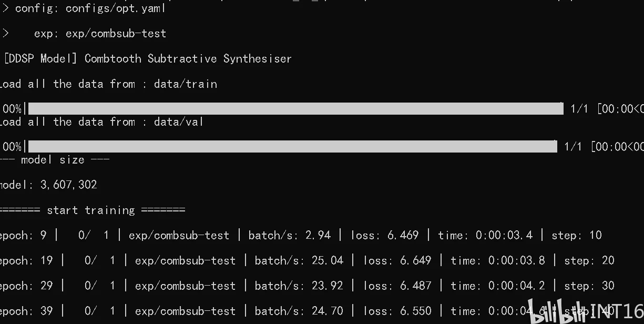Click the data/val loading progress bar
The height and width of the screenshot is (324, 644).
point(292,147)
